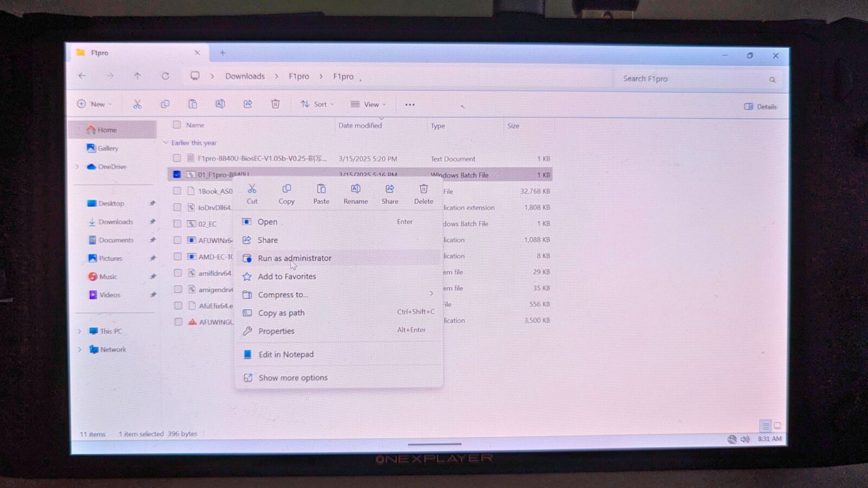Choose Run as administrator from the context menu

coord(295,258)
